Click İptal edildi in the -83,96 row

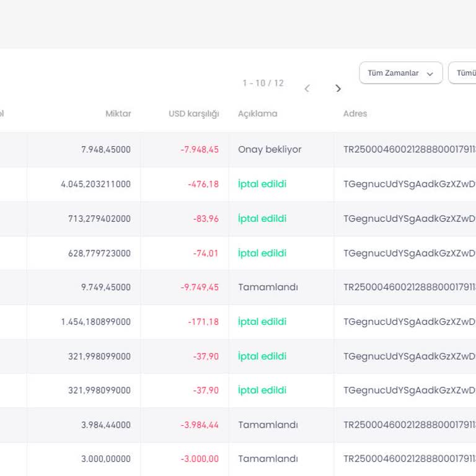tap(262, 219)
